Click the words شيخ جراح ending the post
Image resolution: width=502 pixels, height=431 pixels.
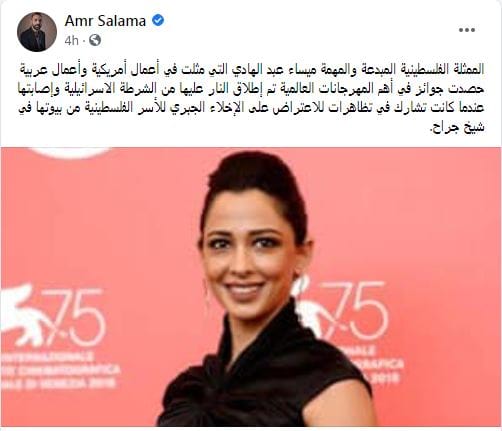point(457,127)
